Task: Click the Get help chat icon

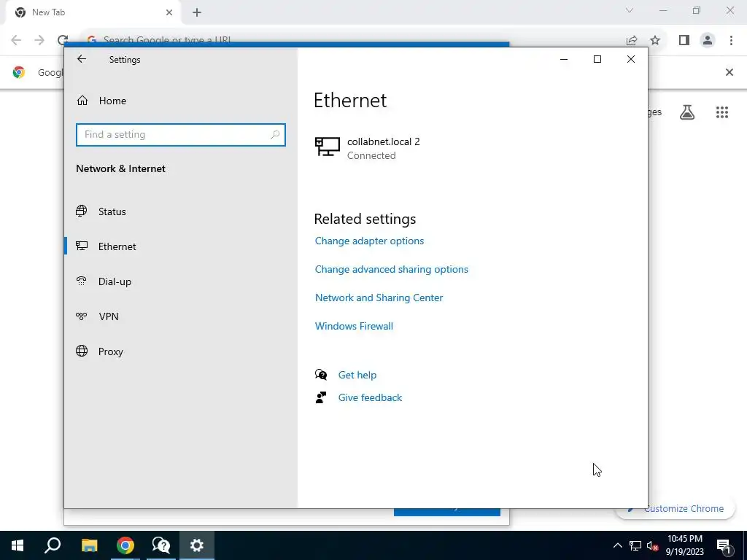Action: pos(321,375)
